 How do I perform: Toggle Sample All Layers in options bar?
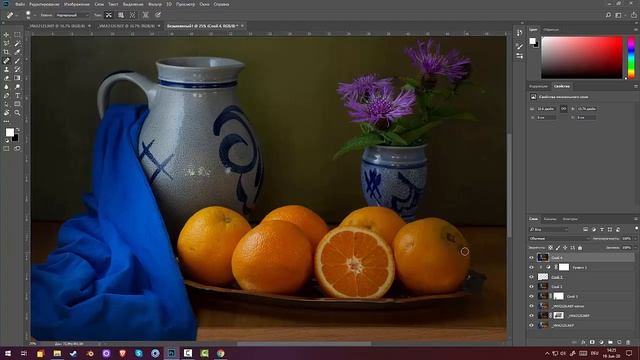click(x=145, y=15)
